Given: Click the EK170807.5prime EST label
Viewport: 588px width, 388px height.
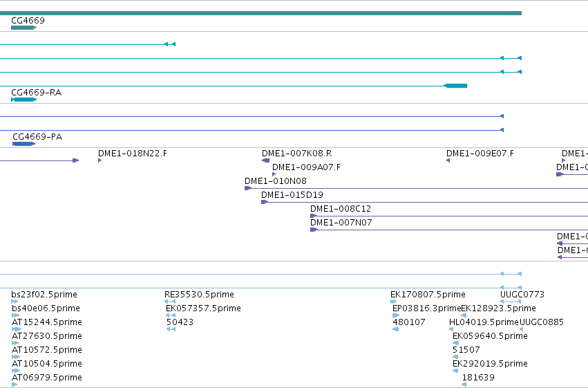Looking at the screenshot, I should pyautogui.click(x=428, y=295).
